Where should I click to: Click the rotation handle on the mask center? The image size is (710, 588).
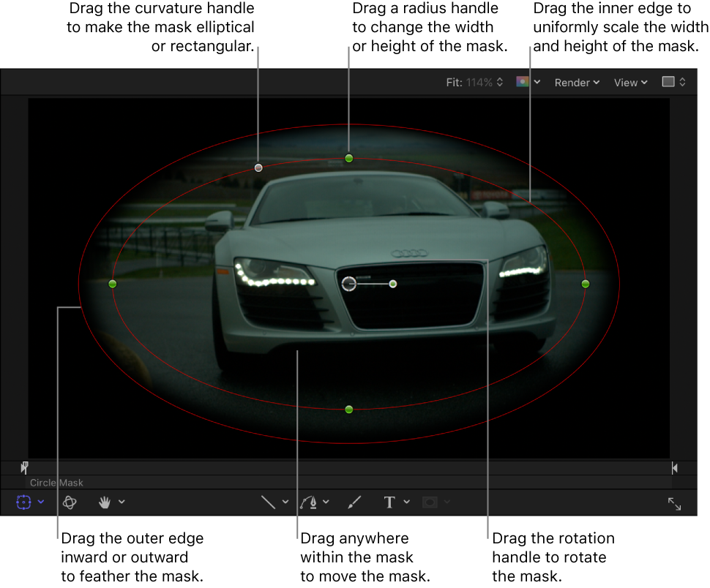pos(393,284)
